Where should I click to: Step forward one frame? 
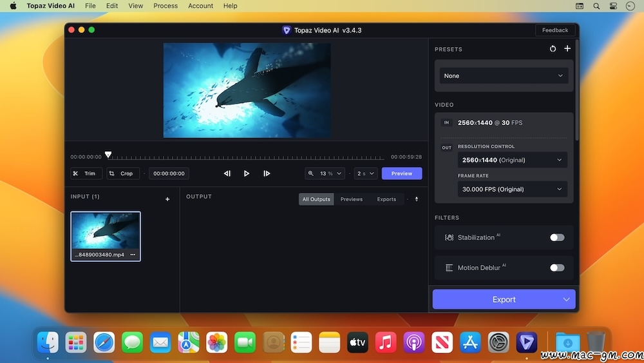[x=267, y=173]
